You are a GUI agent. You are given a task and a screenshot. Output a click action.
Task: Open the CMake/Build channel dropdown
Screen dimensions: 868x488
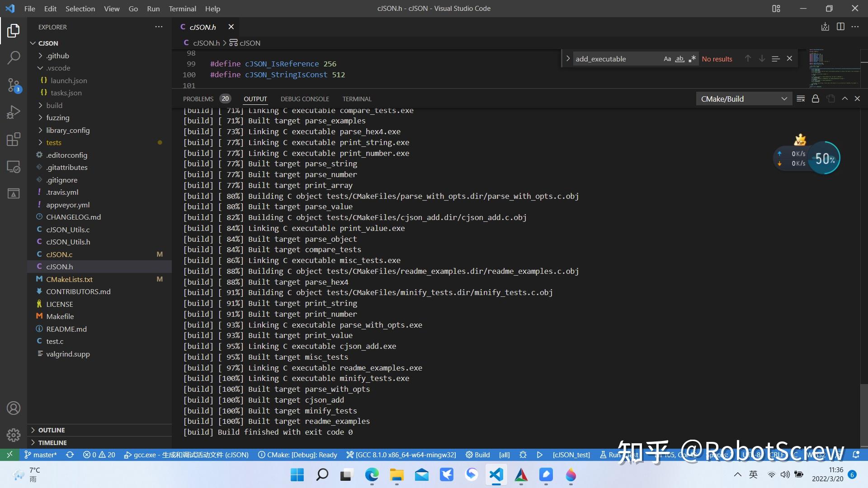[784, 99]
